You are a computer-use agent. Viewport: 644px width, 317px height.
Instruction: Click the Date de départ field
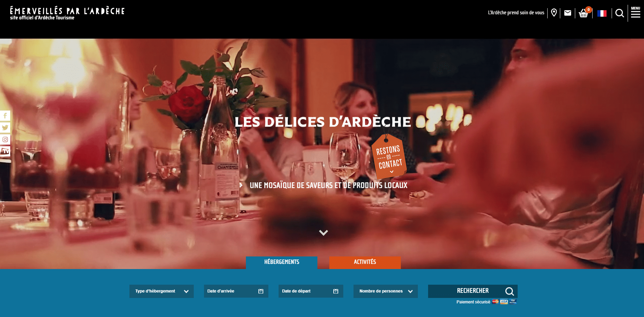[311, 291]
